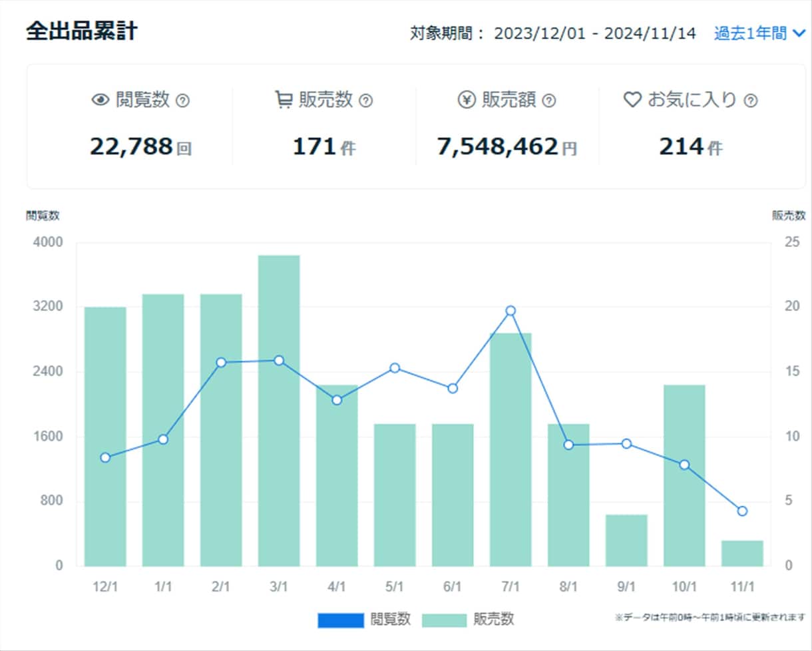Select the 12/1 sales bar
Viewport: 812px width, 651px height.
pyautogui.click(x=105, y=437)
